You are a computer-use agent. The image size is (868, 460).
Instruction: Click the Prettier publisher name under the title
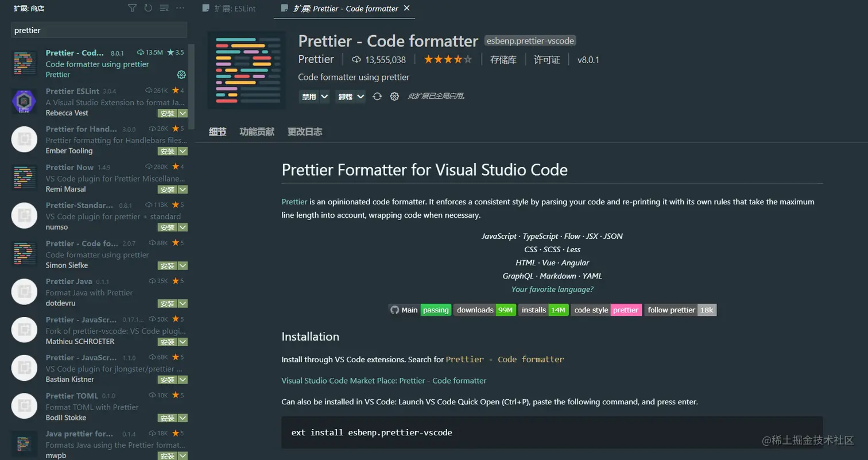coord(316,59)
